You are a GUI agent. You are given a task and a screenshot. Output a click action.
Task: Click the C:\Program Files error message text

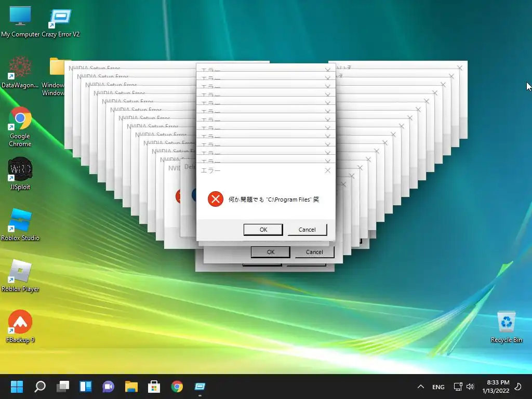tap(274, 199)
